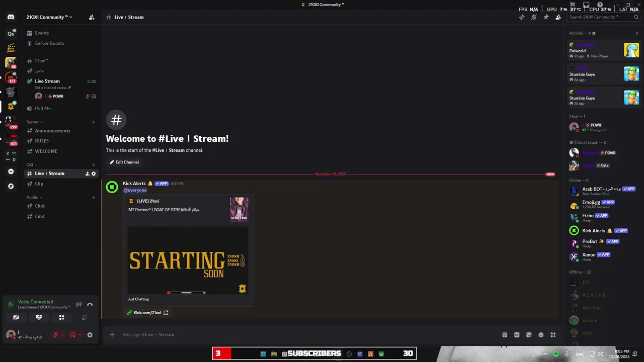Open the GIF picker
The image size is (644, 362).
(517, 335)
